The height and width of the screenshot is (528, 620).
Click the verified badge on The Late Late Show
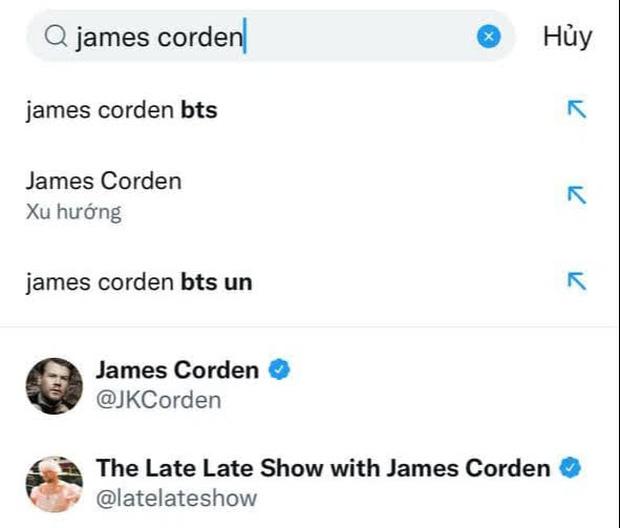coord(571,467)
